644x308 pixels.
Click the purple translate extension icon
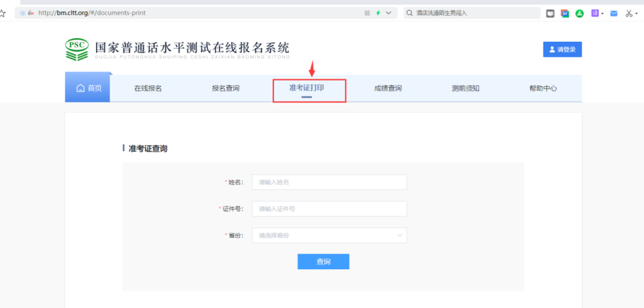[595, 13]
